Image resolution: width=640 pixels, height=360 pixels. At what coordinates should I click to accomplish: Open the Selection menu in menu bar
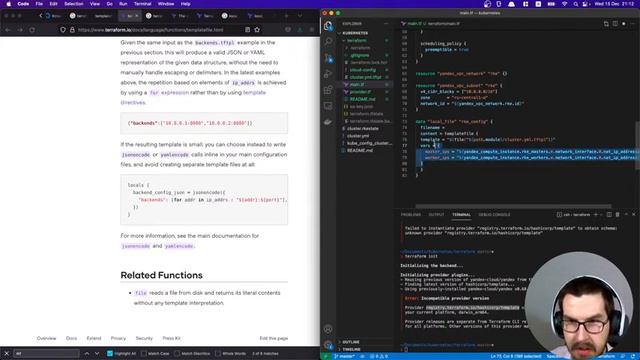pyautogui.click(x=74, y=4)
